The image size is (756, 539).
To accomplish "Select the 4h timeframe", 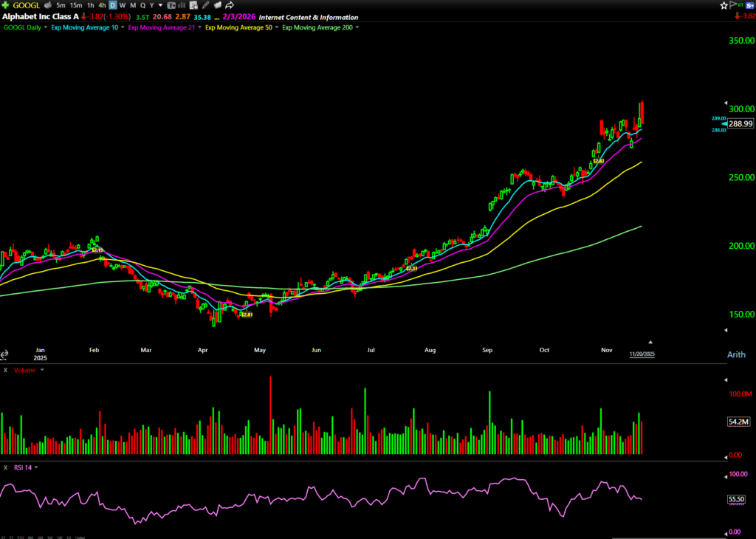I will [x=103, y=5].
